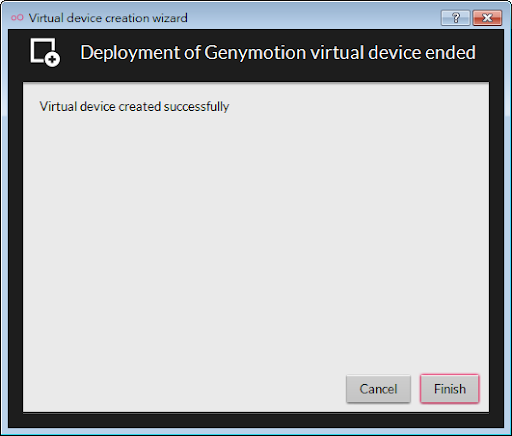Screen dimensions: 512x436
Task: Close the Virtual device creation wizard window
Action: point(487,18)
